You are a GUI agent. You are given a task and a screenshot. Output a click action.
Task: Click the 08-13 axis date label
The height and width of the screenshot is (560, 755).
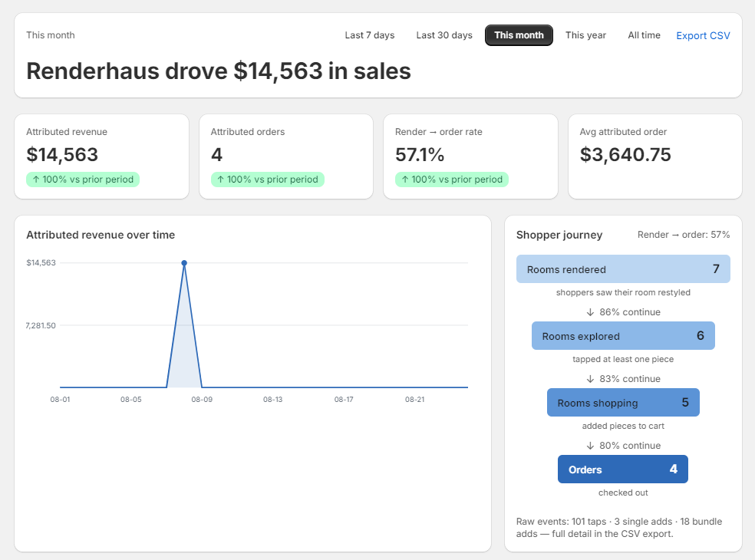click(x=272, y=400)
